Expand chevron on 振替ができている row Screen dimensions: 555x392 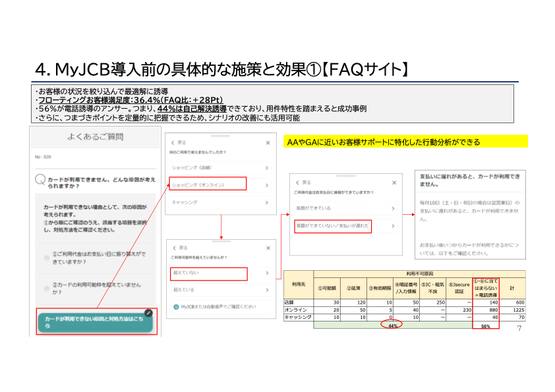pyautogui.click(x=393, y=208)
